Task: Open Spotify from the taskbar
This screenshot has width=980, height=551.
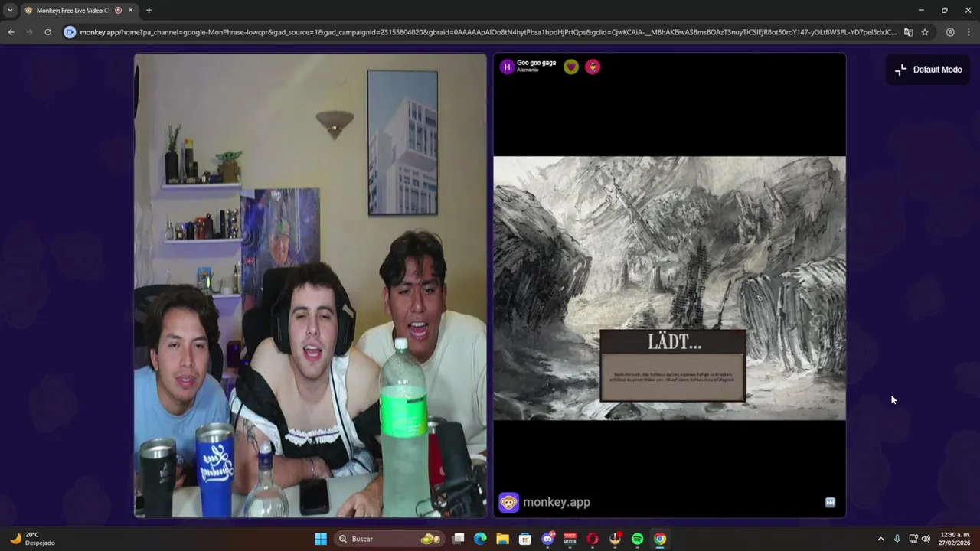Action: click(x=637, y=539)
